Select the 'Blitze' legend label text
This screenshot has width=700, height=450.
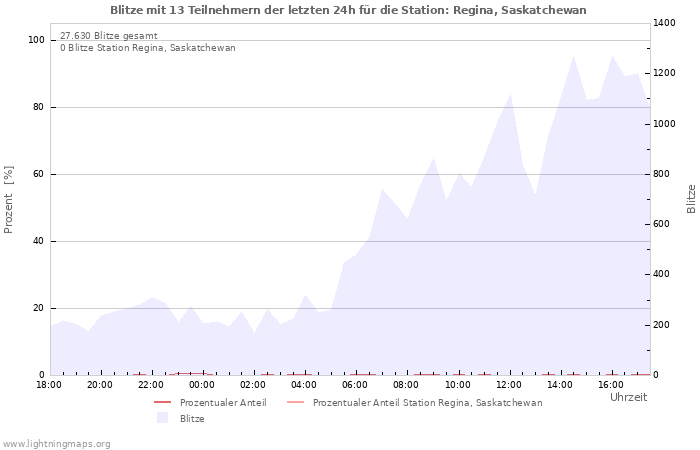(192, 419)
